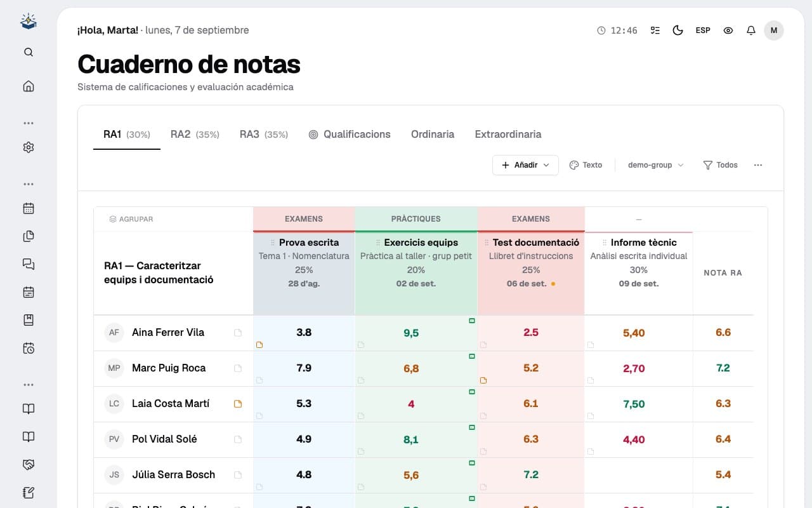
Task: Click the drag handle beside Informe tècnic
Action: pyautogui.click(x=605, y=243)
